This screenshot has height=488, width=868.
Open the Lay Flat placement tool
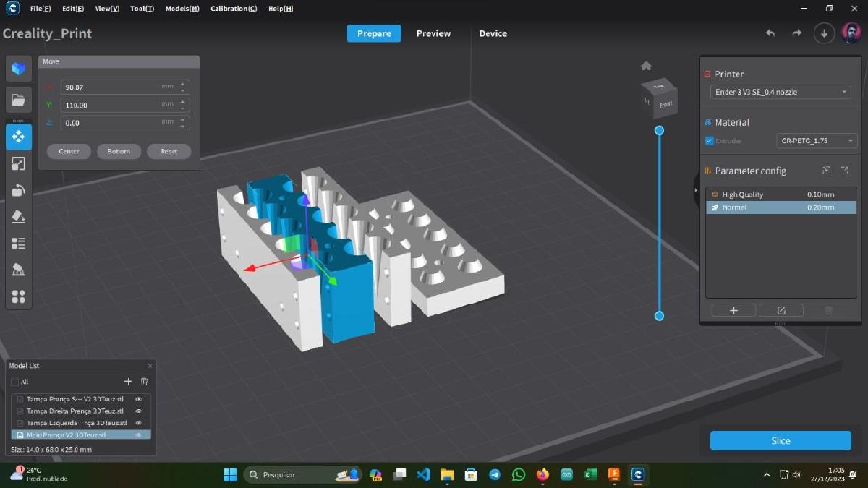coord(18,216)
